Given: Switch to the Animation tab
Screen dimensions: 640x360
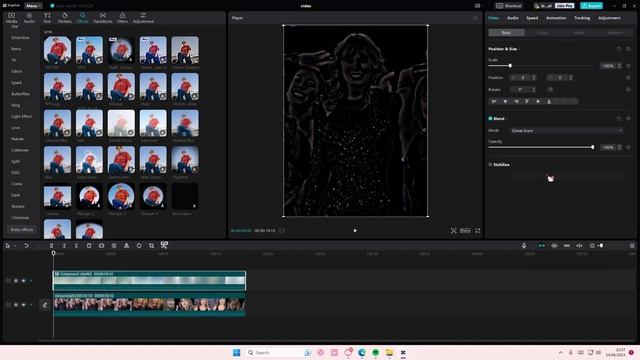Looking at the screenshot, I should point(556,18).
